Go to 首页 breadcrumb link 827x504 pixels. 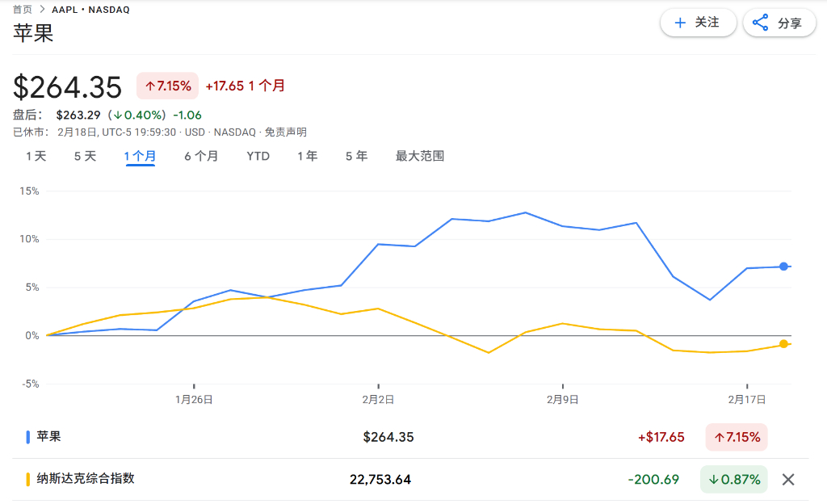pyautogui.click(x=23, y=10)
